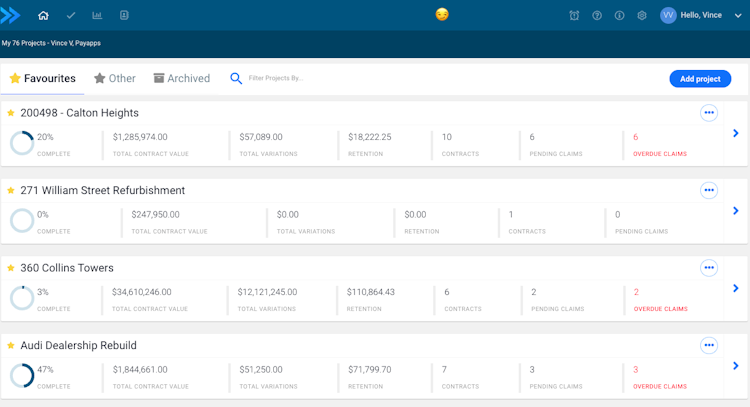750x407 pixels.
Task: Switch to the Archived tab
Action: click(181, 78)
